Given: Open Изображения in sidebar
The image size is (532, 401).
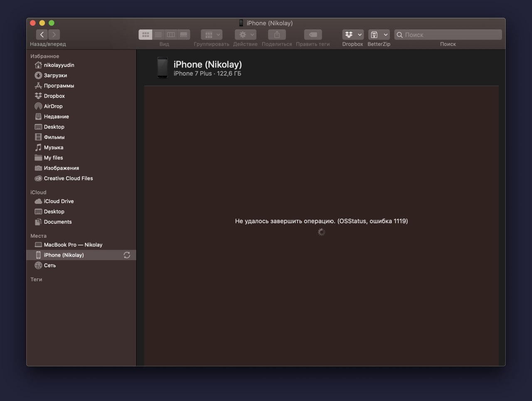Looking at the screenshot, I should pos(81,168).
